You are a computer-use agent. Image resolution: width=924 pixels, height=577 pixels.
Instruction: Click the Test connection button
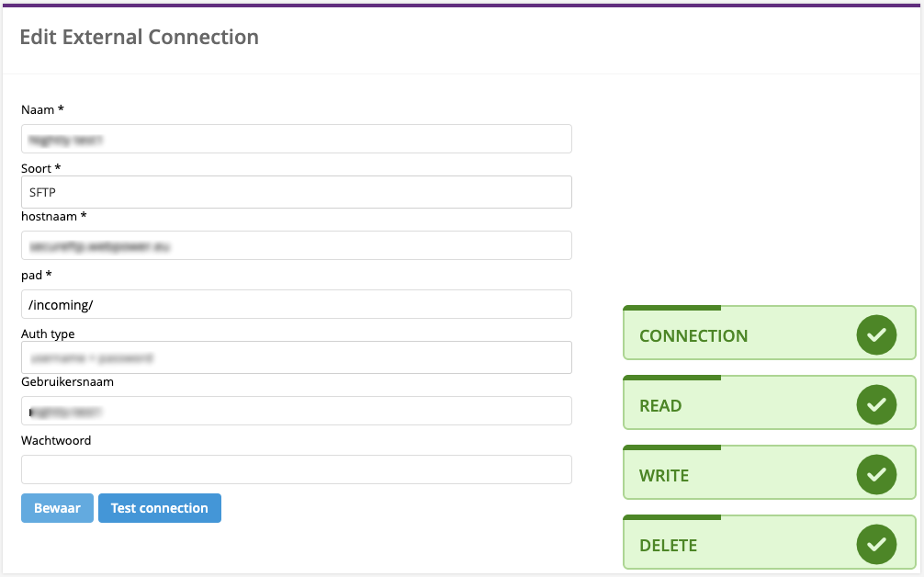[159, 507]
